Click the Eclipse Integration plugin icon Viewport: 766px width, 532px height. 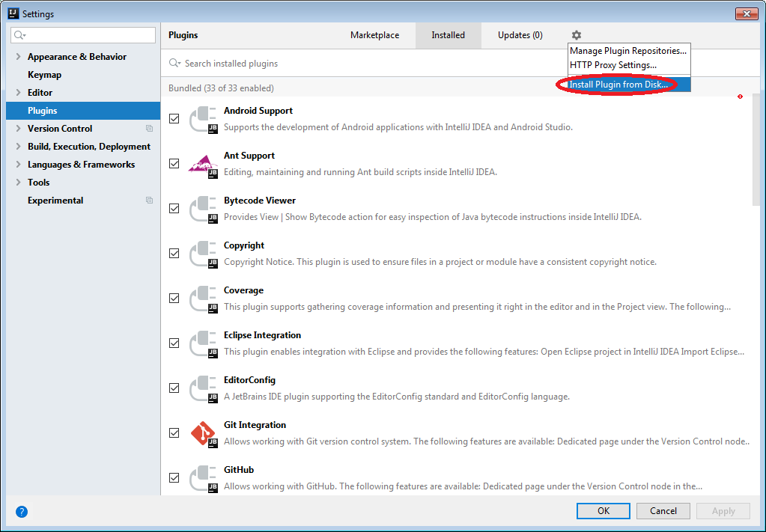pyautogui.click(x=202, y=343)
